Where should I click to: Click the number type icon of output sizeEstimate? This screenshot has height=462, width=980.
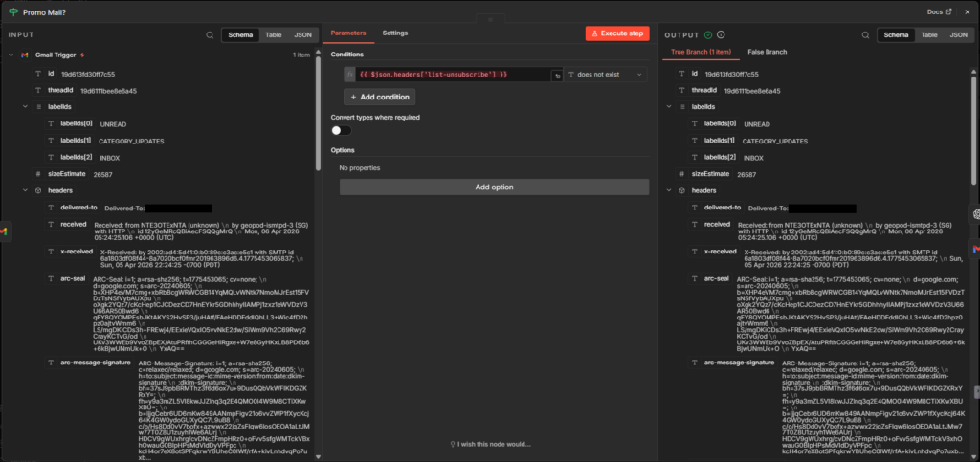pyautogui.click(x=681, y=174)
